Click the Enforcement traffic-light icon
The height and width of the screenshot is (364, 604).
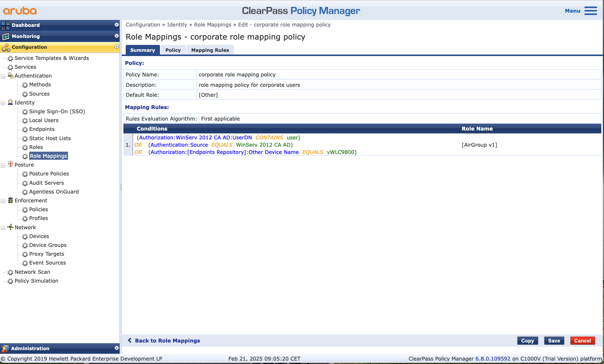click(x=10, y=200)
